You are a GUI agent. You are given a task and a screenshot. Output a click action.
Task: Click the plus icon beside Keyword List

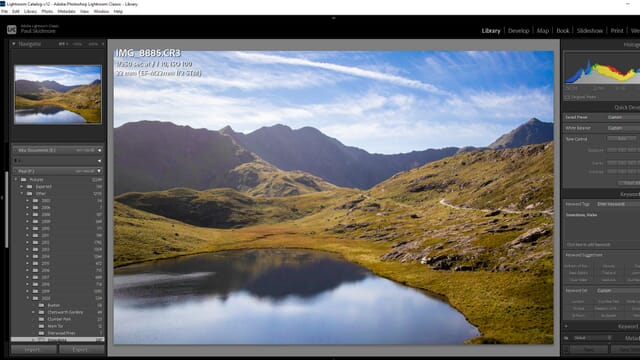pos(566,326)
